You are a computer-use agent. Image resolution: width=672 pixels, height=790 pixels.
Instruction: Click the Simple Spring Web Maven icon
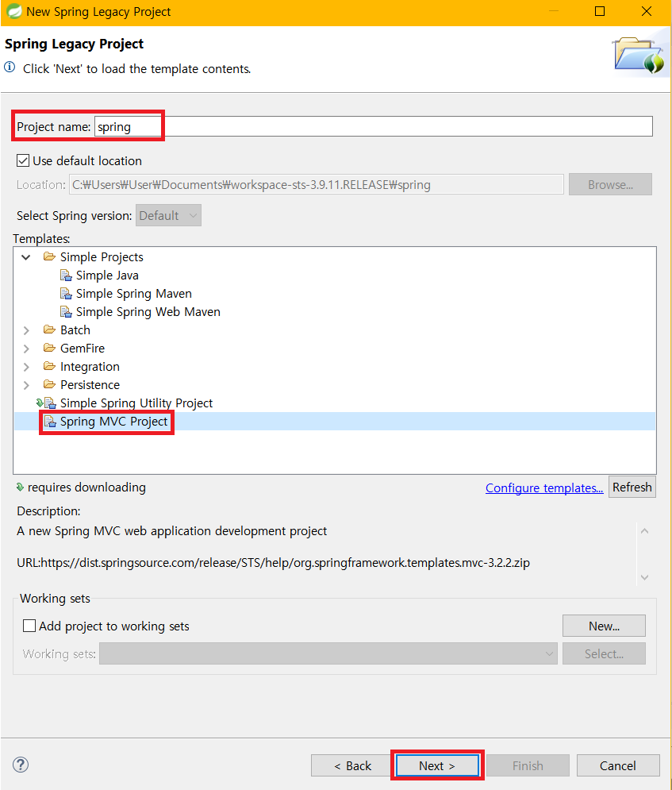[x=66, y=312]
